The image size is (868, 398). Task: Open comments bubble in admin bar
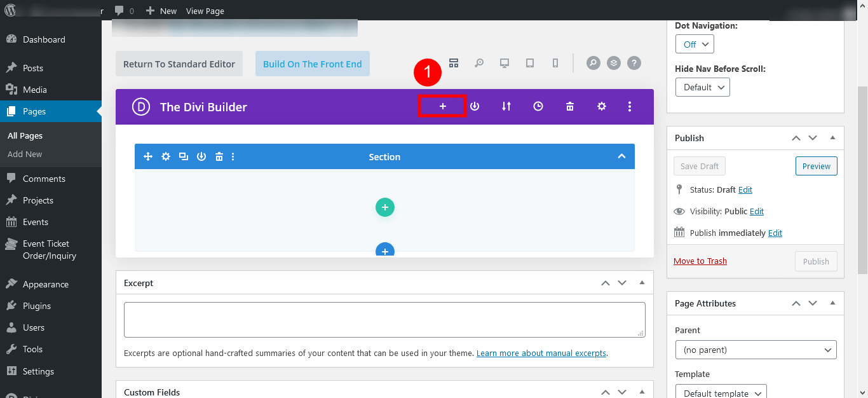coord(125,11)
